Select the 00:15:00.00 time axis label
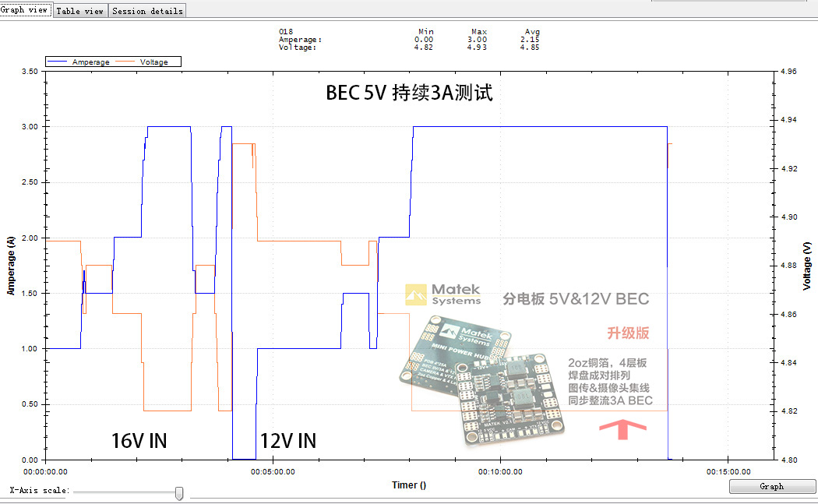 click(728, 471)
